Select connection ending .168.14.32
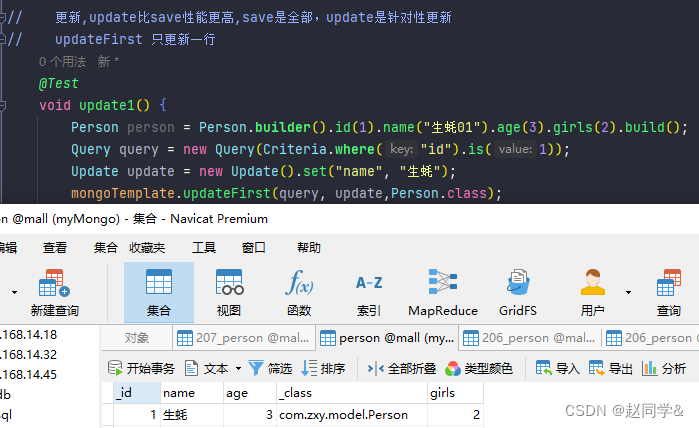Image resolution: width=699 pixels, height=428 pixels. (x=29, y=355)
